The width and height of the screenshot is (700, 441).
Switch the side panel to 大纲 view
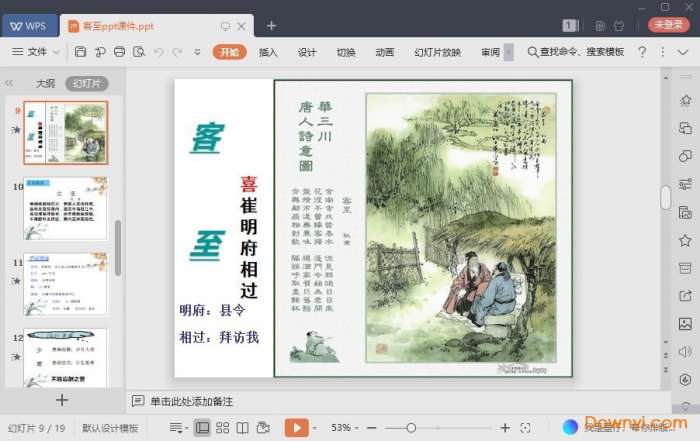click(x=45, y=83)
